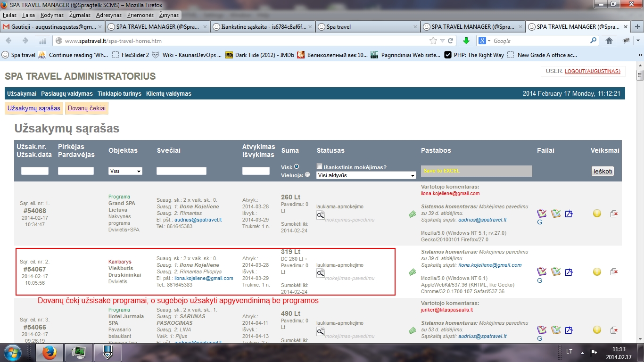This screenshot has width=644, height=362.
Task: Open the Užsakymai menu
Action: point(22,94)
